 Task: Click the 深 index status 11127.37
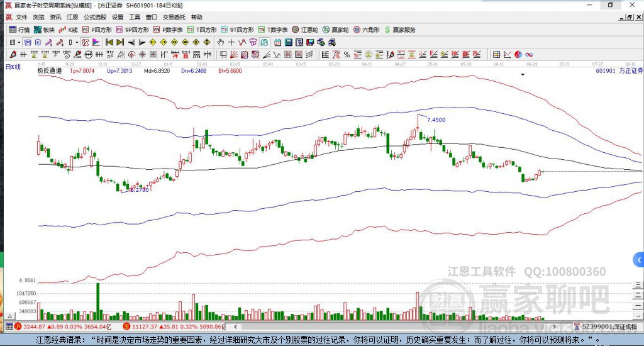click(174, 326)
